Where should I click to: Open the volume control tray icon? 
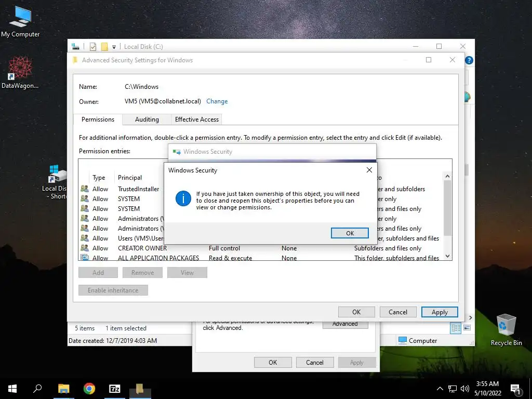[465, 389]
